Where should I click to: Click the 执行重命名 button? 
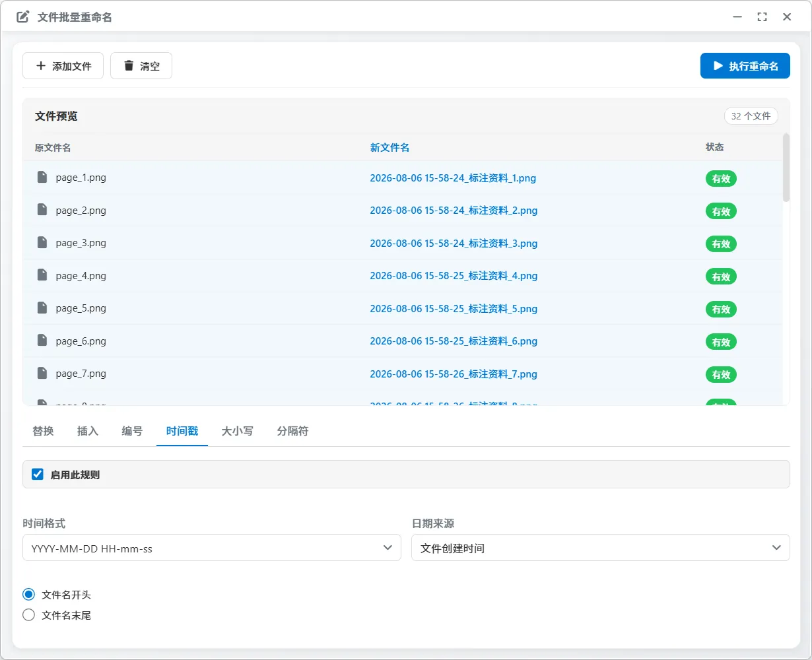coord(745,66)
